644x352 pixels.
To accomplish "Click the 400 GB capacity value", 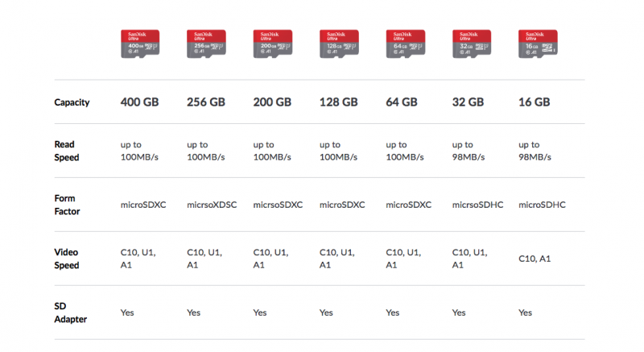I will click(139, 101).
